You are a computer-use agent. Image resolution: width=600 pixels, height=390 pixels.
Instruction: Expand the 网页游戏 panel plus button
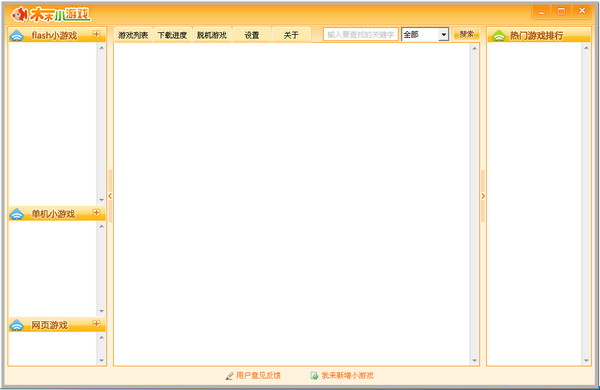pos(96,324)
